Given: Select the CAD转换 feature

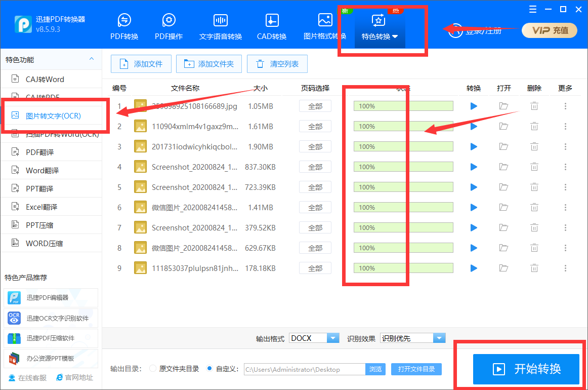Looking at the screenshot, I should 271,23.
